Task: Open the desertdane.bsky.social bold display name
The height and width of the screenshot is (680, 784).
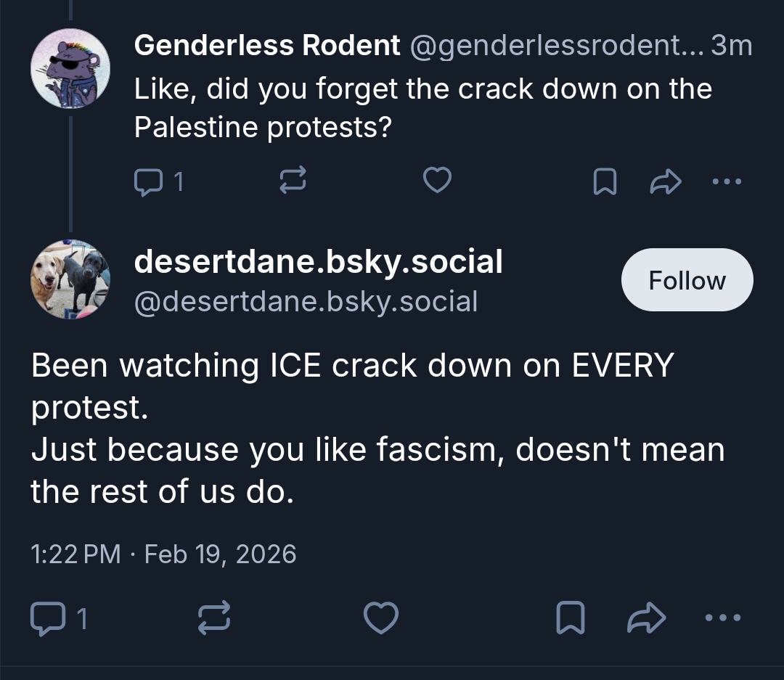Action: [318, 262]
